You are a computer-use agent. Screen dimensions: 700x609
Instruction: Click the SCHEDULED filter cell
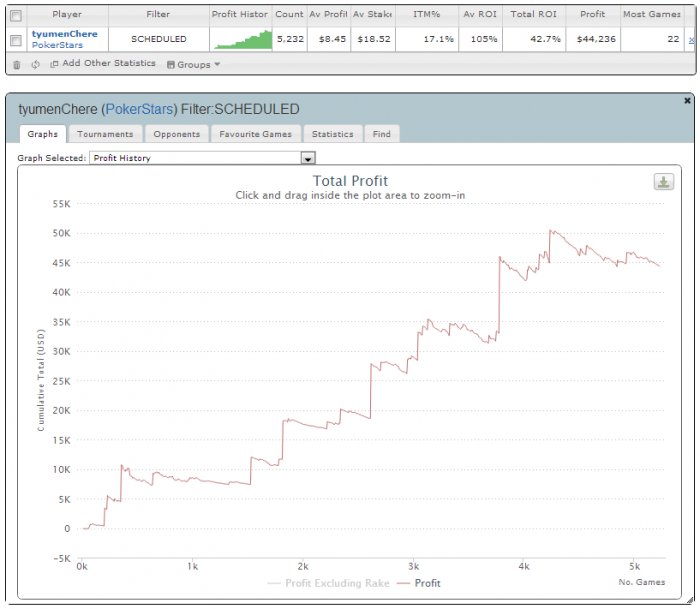click(159, 39)
